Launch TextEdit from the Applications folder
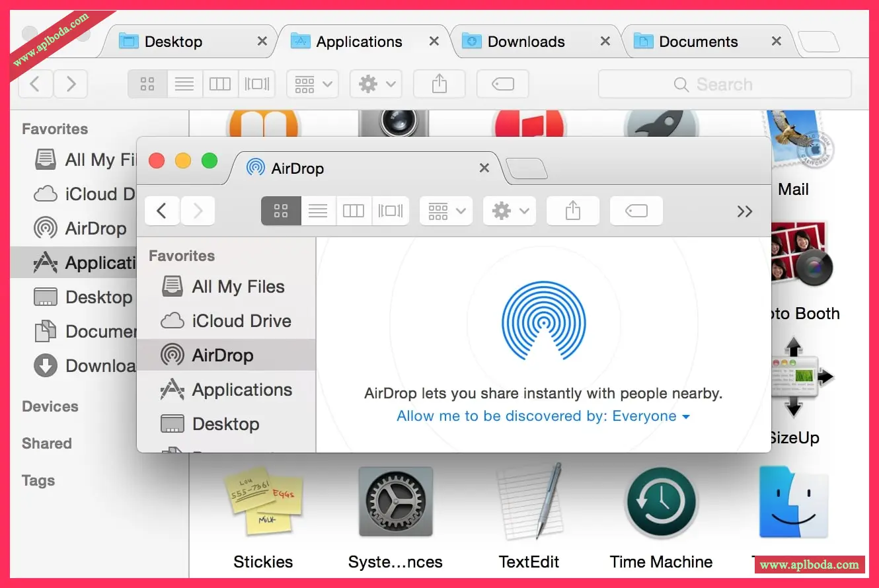This screenshot has height=588, width=879. [529, 503]
